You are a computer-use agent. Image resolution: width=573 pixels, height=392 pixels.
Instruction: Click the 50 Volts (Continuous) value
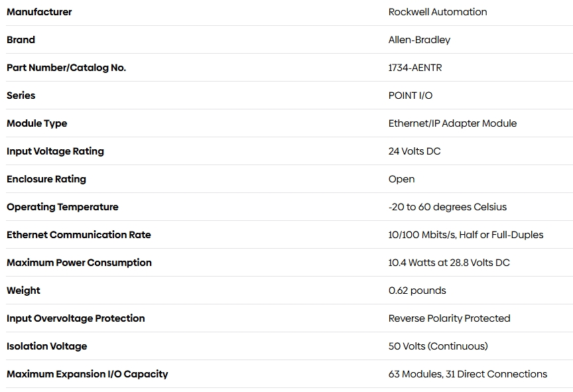click(x=438, y=346)
